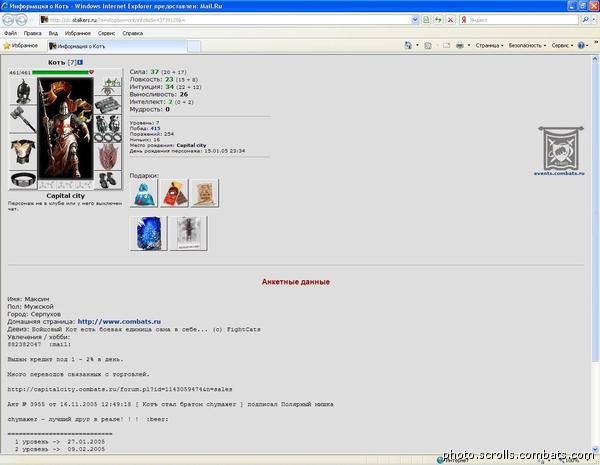Click the green Refresh arrows button
This screenshot has height=465, width=600.
(x=438, y=20)
